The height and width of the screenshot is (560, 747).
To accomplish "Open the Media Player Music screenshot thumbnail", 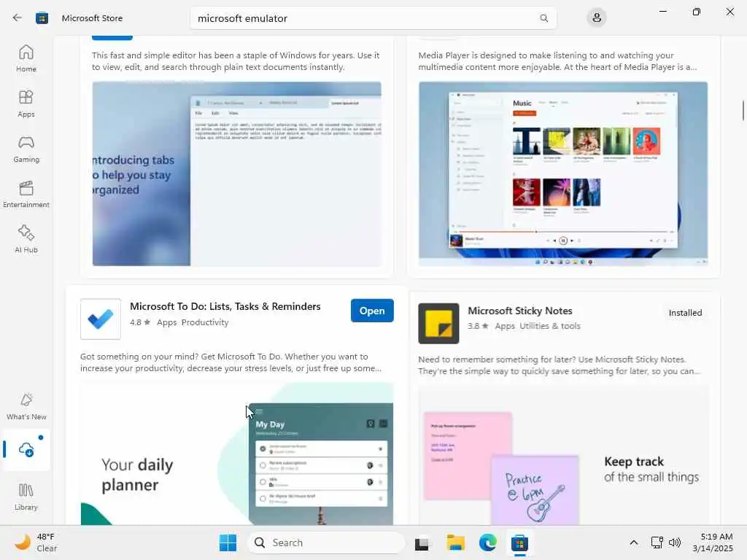I will [x=563, y=174].
